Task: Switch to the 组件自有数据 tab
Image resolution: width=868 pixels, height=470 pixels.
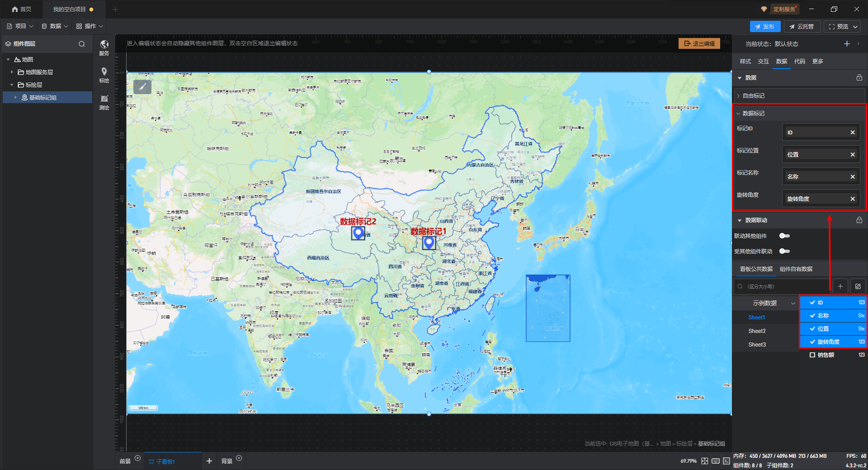Action: pyautogui.click(x=796, y=269)
